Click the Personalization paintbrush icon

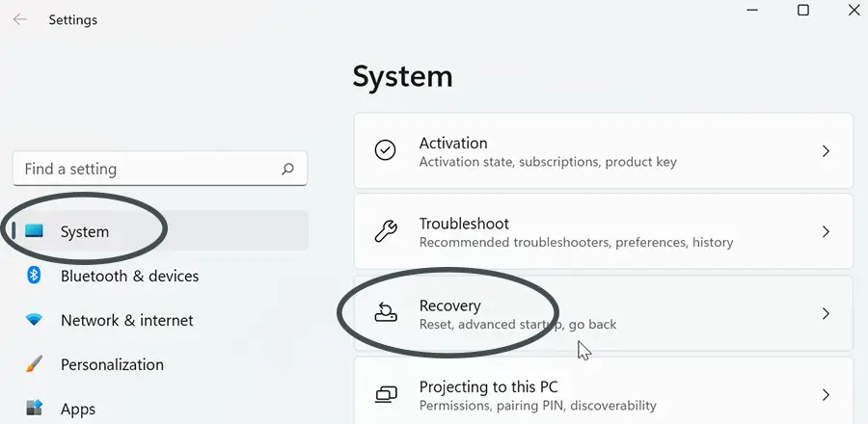coord(34,363)
